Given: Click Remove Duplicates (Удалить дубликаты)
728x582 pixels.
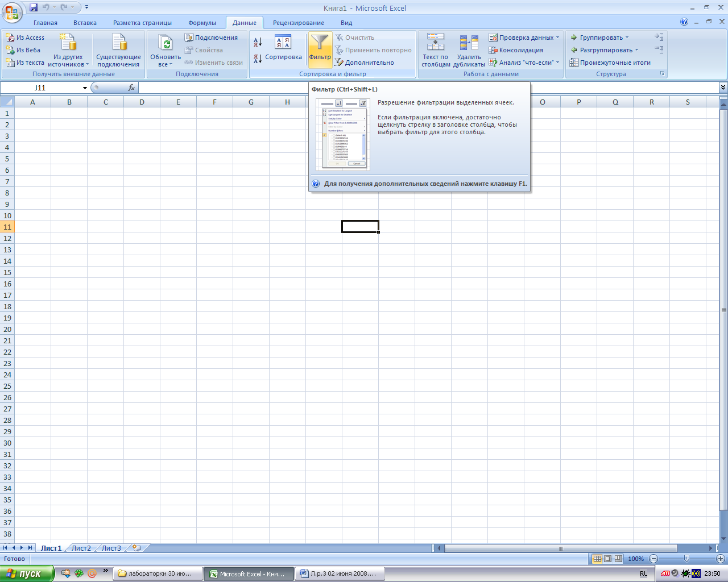Looking at the screenshot, I should pyautogui.click(x=469, y=50).
